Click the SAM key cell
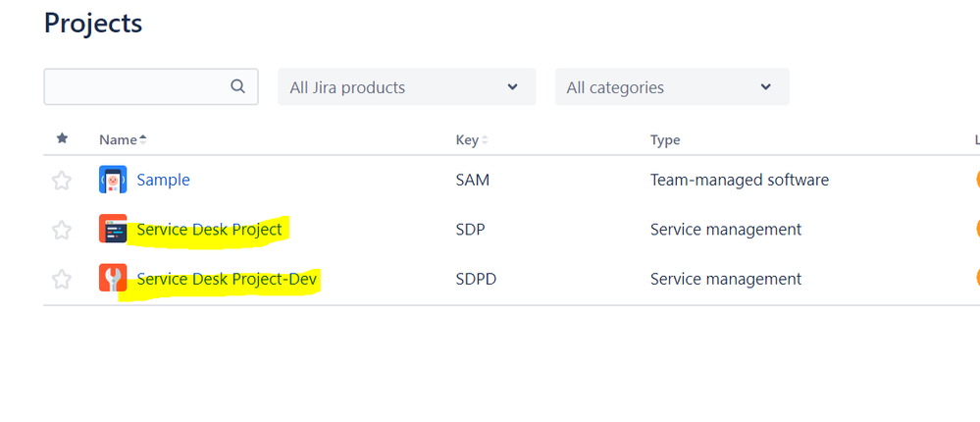The height and width of the screenshot is (422, 980). pos(473,180)
